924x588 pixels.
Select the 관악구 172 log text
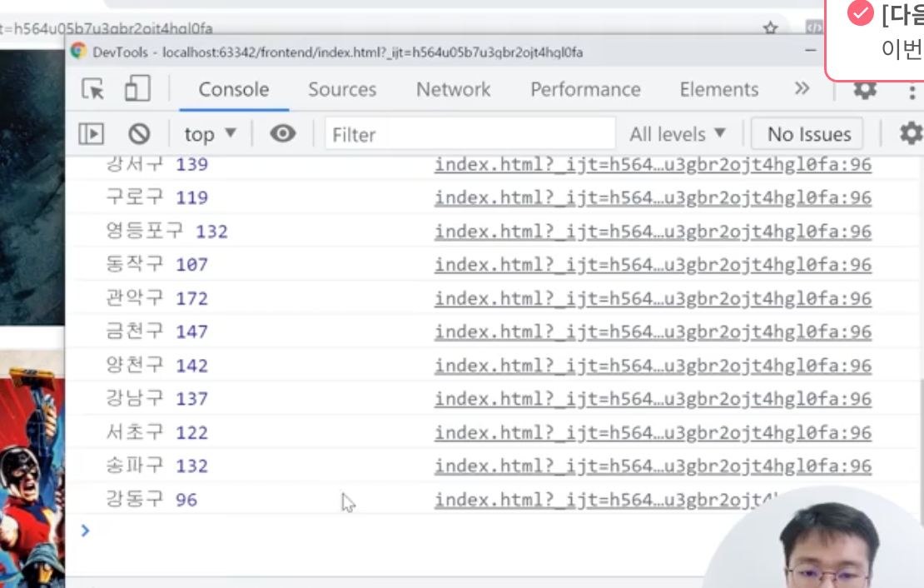point(156,298)
